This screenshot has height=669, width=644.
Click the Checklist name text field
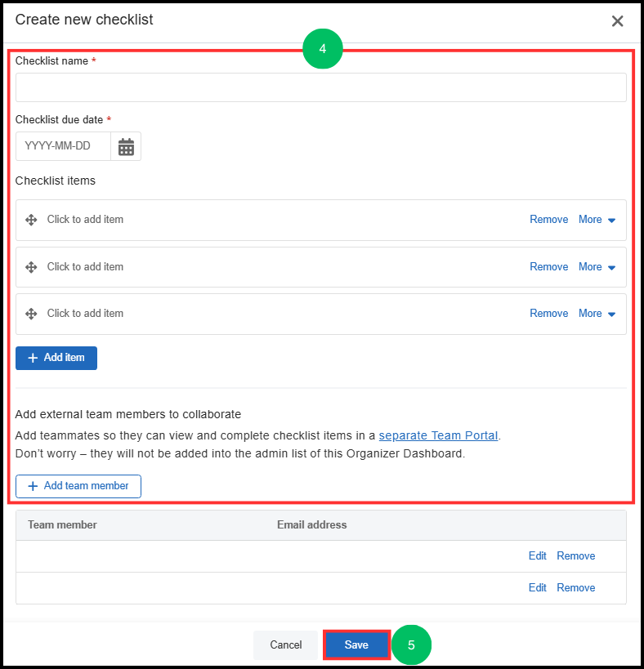[x=321, y=87]
